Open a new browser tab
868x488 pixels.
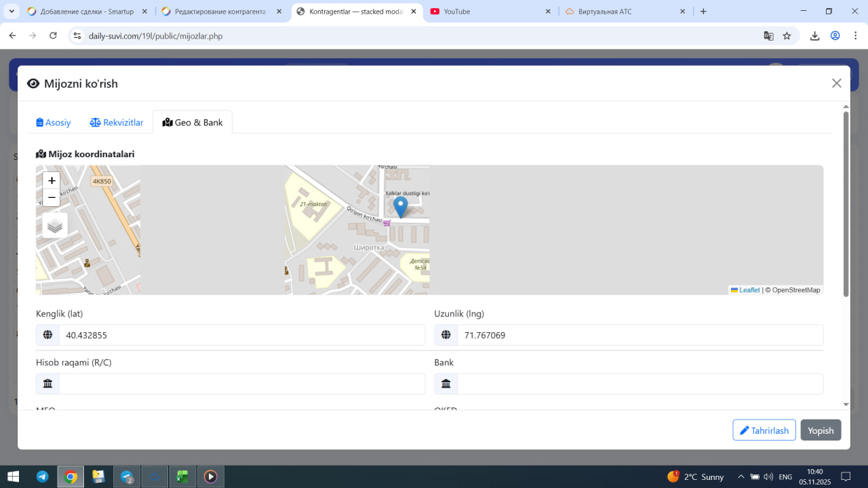click(x=703, y=12)
